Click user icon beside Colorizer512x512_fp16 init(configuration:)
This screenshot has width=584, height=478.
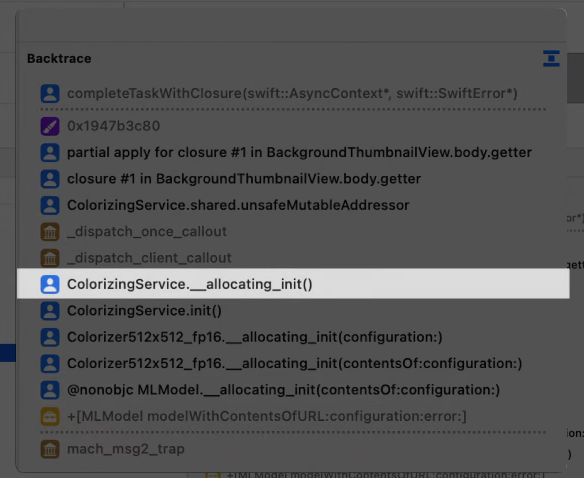pyautogui.click(x=50, y=337)
